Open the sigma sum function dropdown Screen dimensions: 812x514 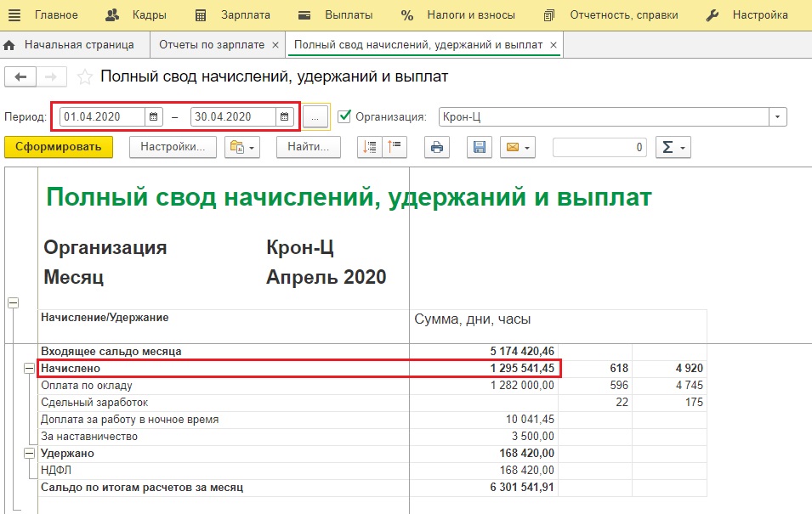point(673,147)
